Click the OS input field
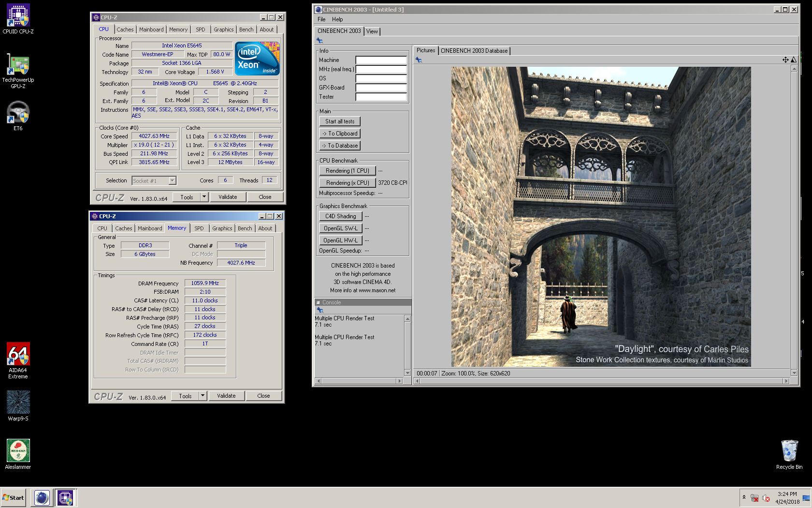The image size is (812, 508). tap(381, 78)
